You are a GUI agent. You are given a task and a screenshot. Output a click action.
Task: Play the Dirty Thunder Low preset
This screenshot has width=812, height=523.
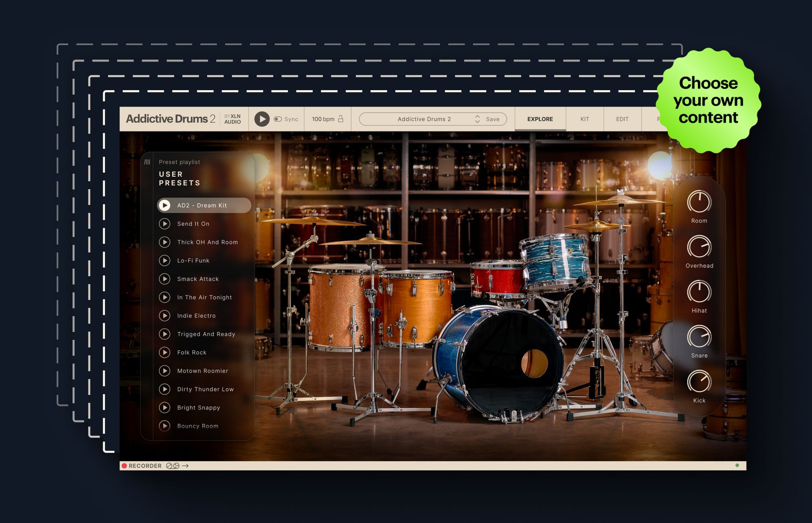point(165,389)
